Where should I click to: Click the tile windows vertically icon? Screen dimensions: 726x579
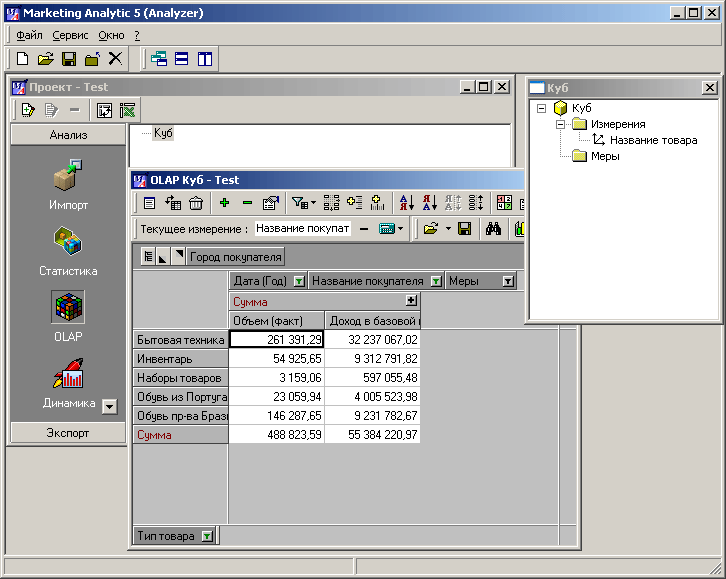click(205, 59)
